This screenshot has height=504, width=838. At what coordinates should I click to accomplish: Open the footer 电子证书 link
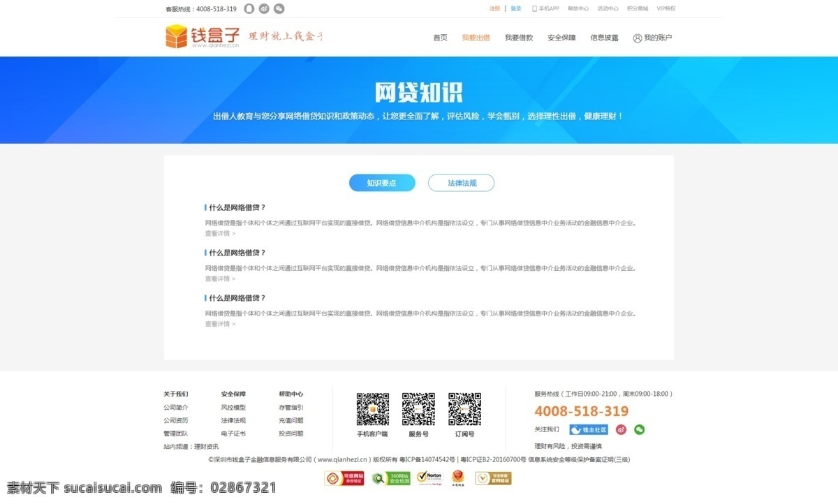click(233, 433)
